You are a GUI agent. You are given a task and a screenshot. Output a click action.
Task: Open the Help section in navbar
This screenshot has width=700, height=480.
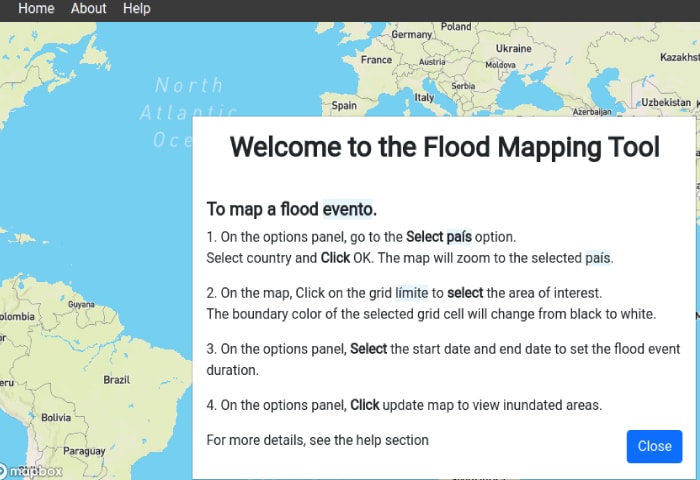(136, 8)
